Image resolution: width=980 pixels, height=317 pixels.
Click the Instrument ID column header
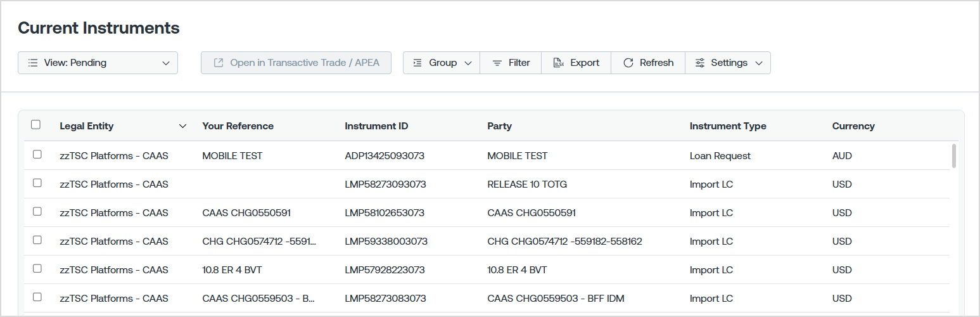[x=376, y=126]
